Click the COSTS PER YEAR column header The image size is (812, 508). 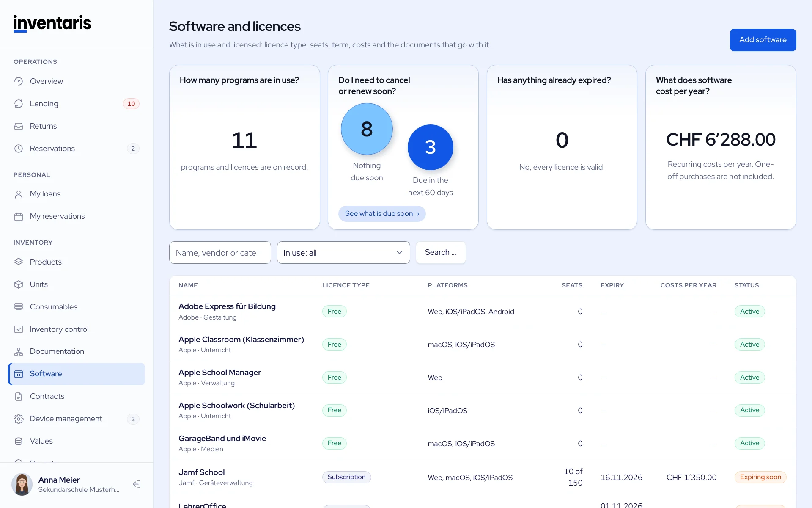pos(688,285)
